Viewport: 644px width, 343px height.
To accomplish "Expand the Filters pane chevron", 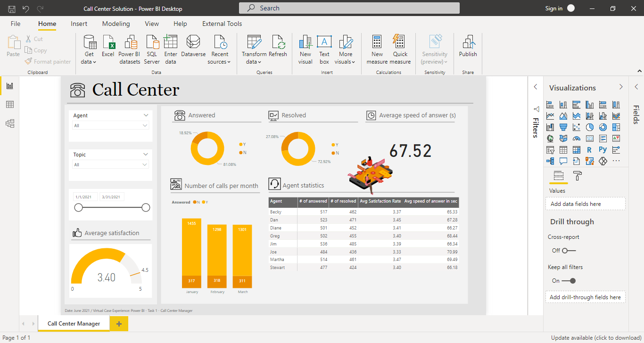I will click(536, 87).
